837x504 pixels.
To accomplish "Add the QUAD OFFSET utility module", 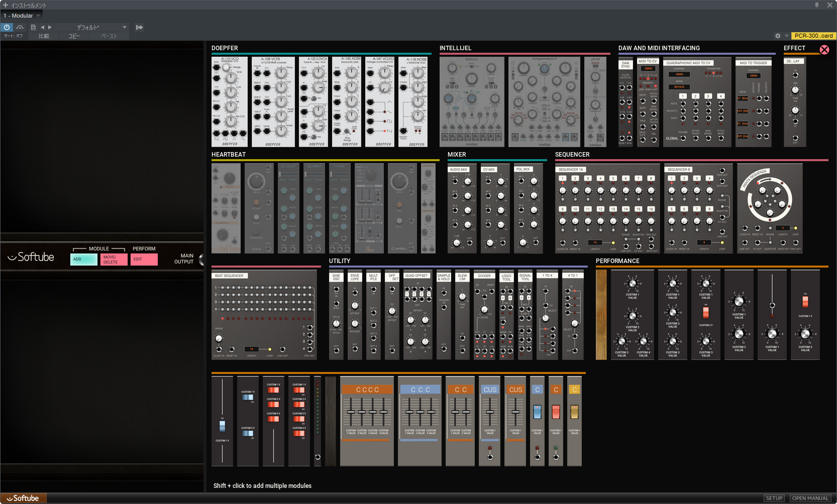I will click(x=417, y=315).
